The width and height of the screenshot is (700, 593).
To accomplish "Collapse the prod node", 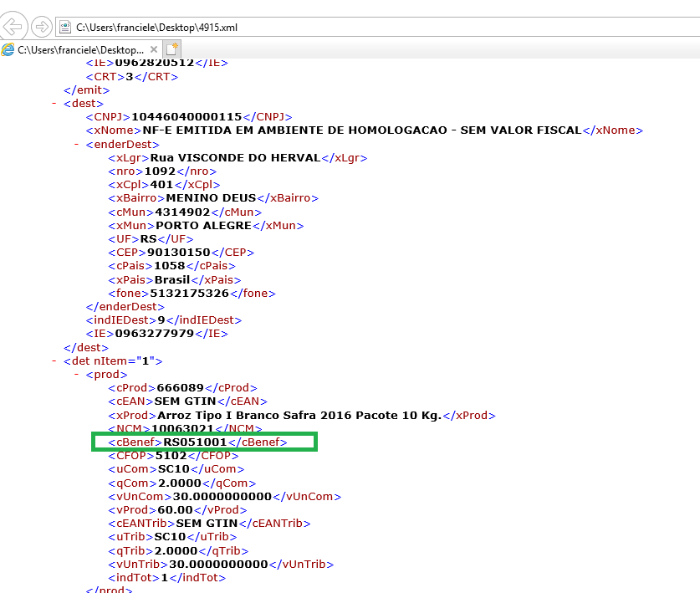I will 76,374.
